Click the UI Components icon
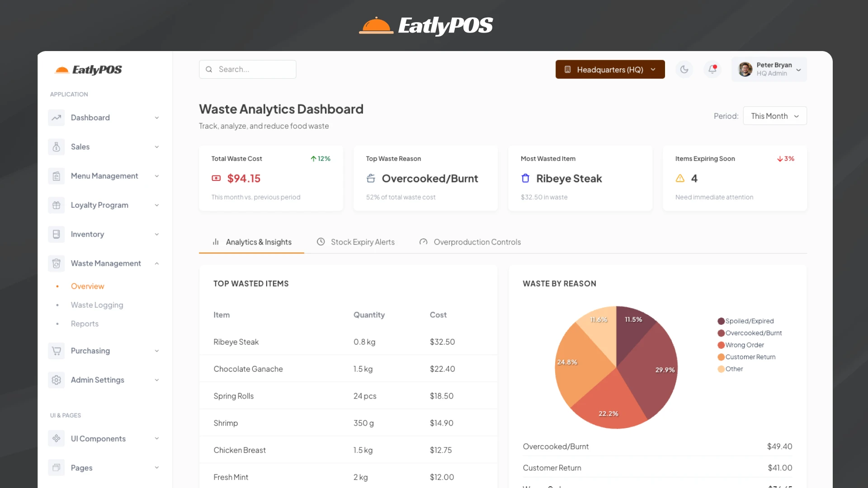The width and height of the screenshot is (868, 488). coord(56,438)
